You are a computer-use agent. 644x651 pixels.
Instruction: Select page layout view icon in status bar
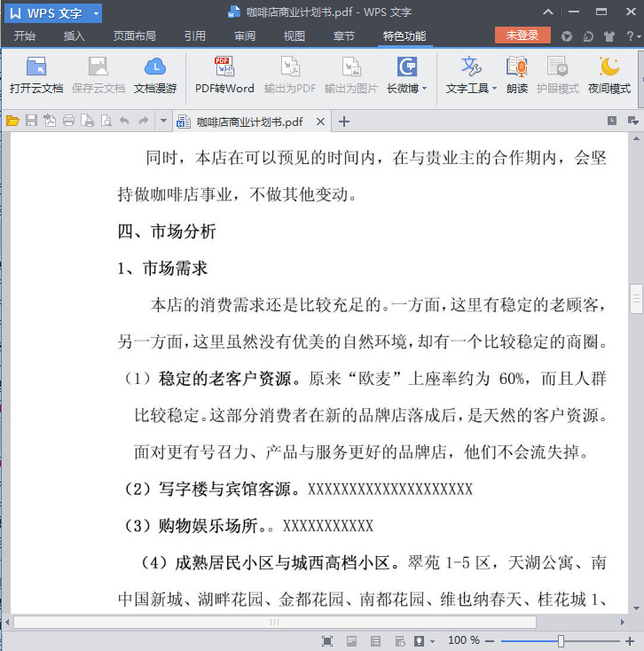351,641
